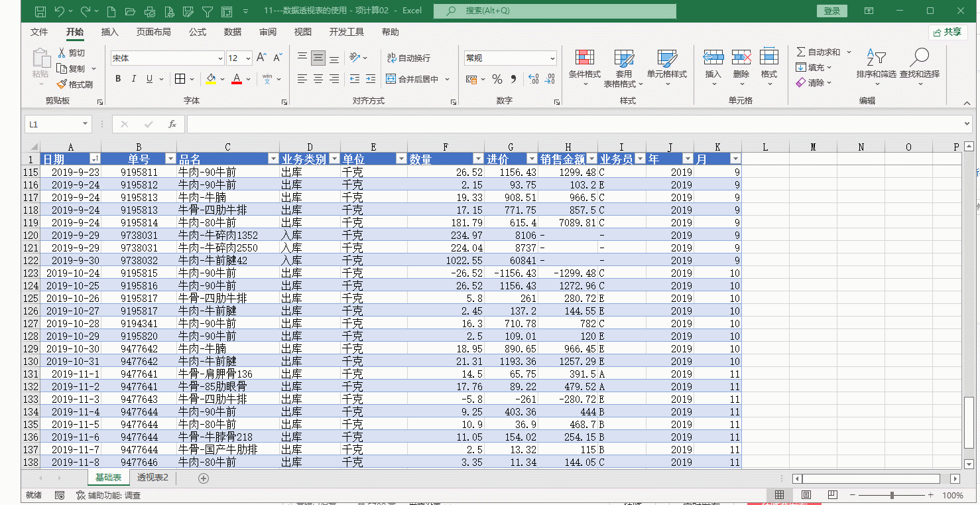Toggle bottom vertical alignment
This screenshot has width=980, height=505.
click(x=334, y=58)
